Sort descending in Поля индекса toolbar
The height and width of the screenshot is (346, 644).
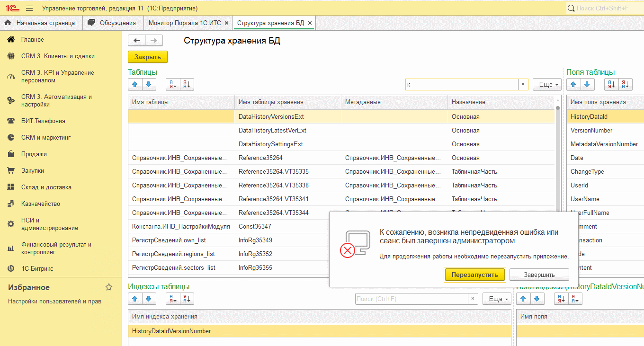pos(575,299)
